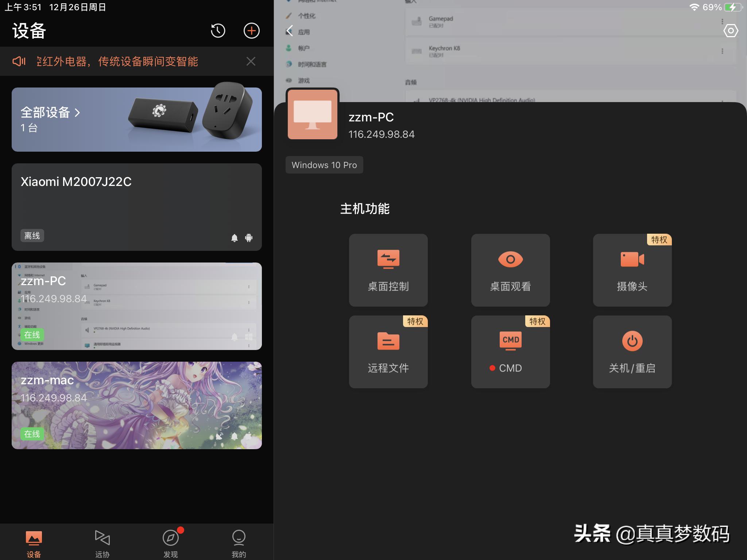The height and width of the screenshot is (560, 747).
Task: Open the 摄像头 camera feature
Action: [x=632, y=270]
